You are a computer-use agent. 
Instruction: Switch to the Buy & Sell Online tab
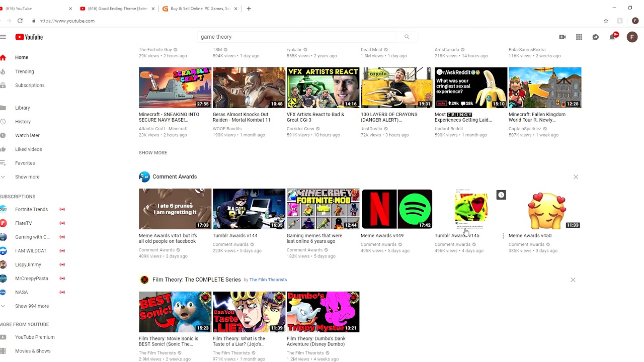(199, 9)
